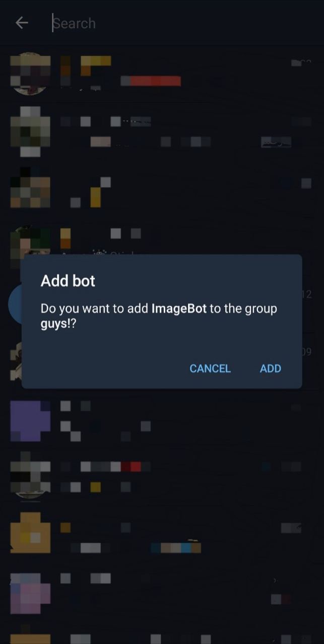Viewport: 324px width, 644px height.
Task: Tap the blue circular avatar behind the dialog
Action: point(15,304)
